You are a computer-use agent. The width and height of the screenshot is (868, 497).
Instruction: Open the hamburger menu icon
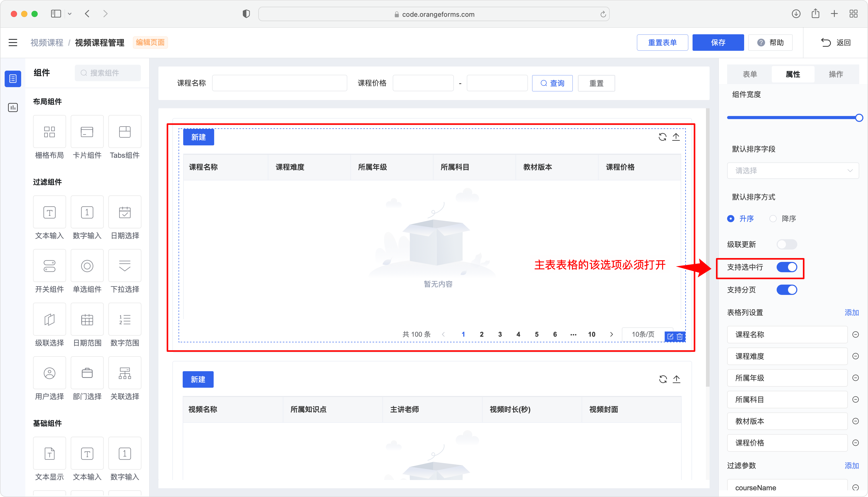tap(13, 43)
